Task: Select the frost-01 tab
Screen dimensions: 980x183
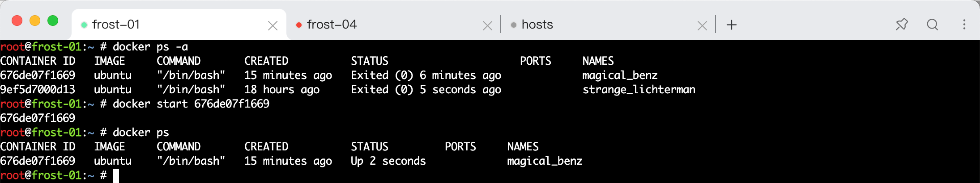Action: (x=179, y=25)
